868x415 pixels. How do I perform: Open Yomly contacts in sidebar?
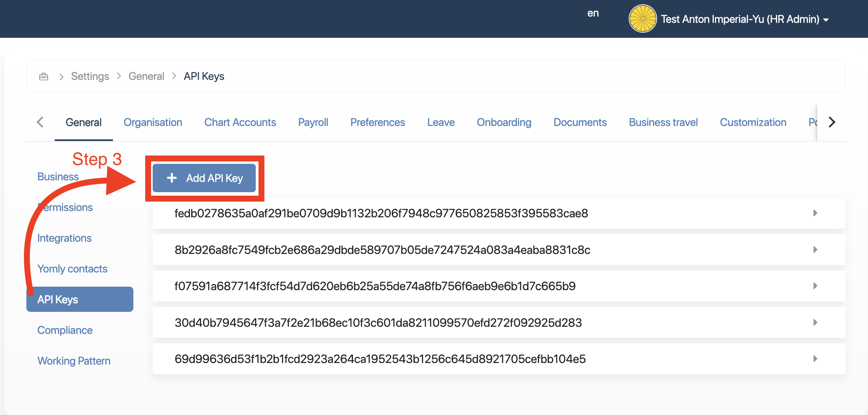point(72,269)
